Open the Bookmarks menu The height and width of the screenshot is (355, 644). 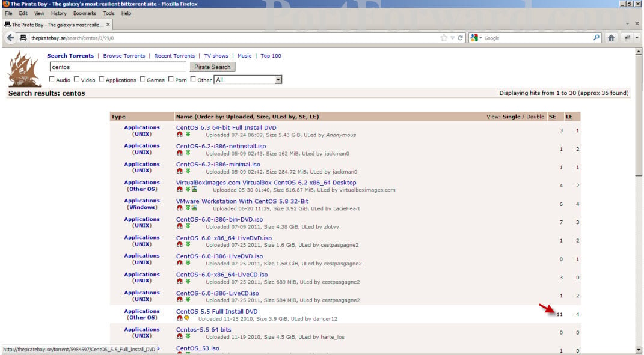point(85,14)
